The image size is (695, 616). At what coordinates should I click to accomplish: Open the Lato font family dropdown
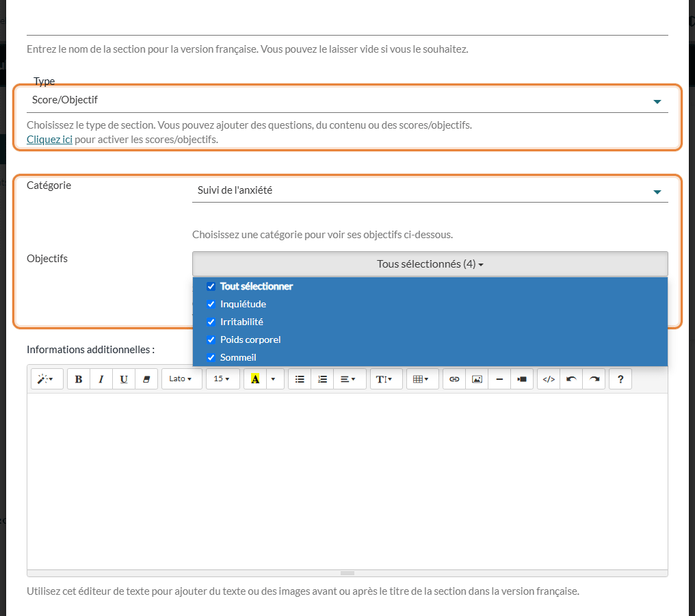pyautogui.click(x=182, y=379)
